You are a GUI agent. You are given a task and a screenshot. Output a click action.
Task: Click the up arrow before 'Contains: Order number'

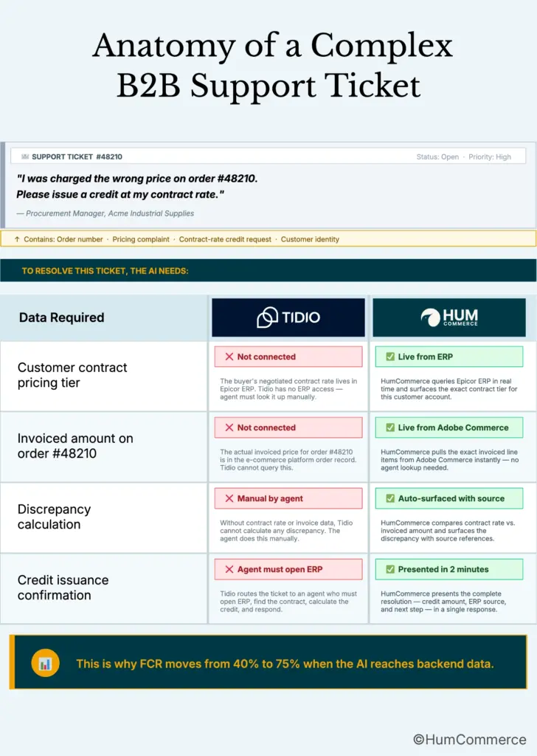click(x=18, y=239)
